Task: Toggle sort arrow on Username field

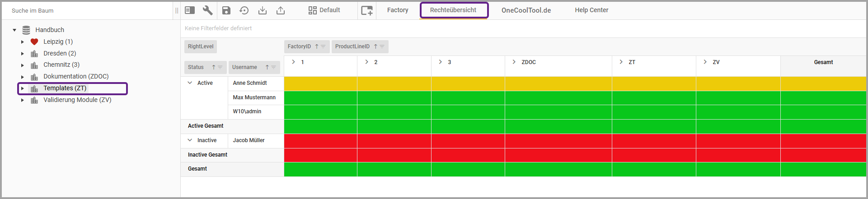Action: [267, 67]
